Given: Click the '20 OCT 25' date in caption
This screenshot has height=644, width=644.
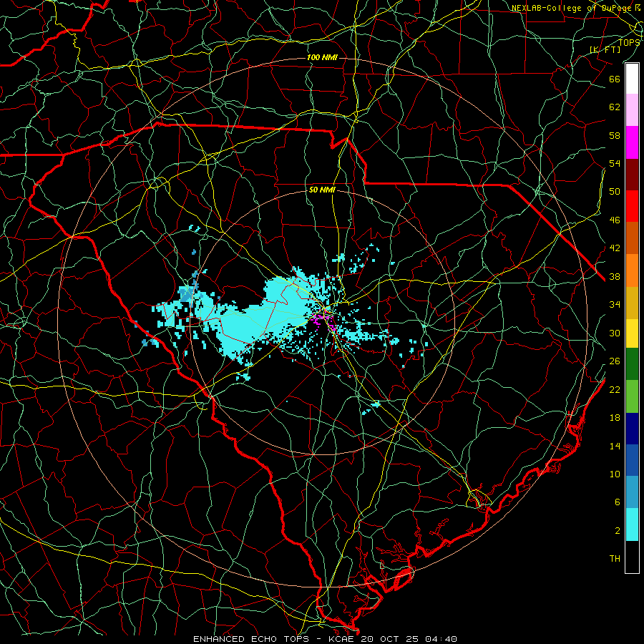Looking at the screenshot, I should 391,639.
